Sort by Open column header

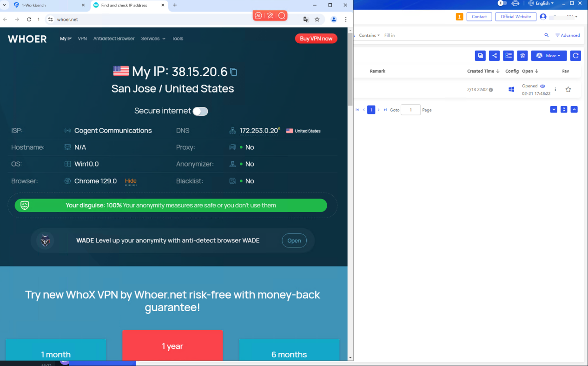point(530,71)
